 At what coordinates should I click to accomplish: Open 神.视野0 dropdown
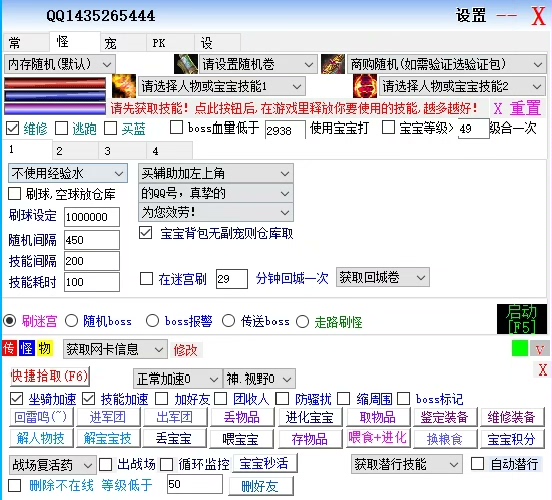[x=259, y=379]
